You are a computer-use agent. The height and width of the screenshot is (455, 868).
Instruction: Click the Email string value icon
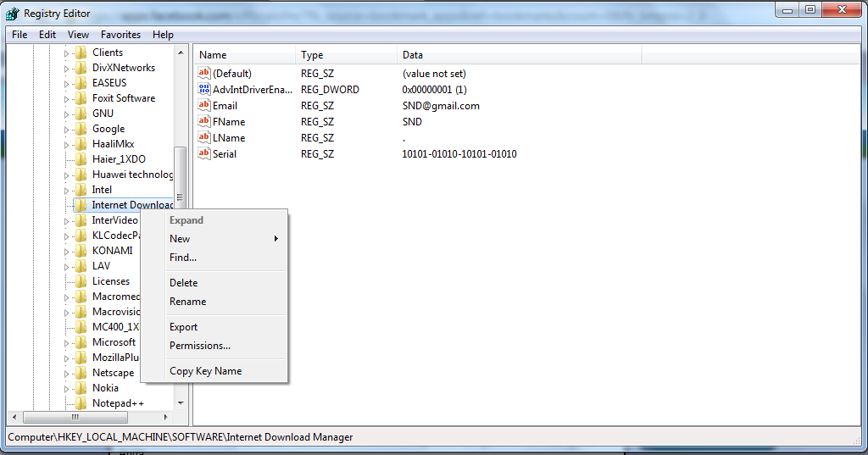(204, 105)
